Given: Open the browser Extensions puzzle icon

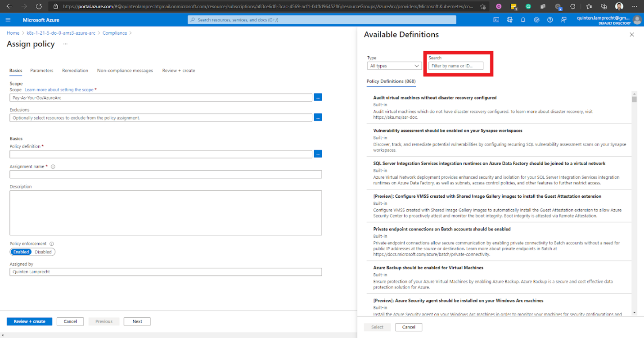Looking at the screenshot, I should click(572, 6).
